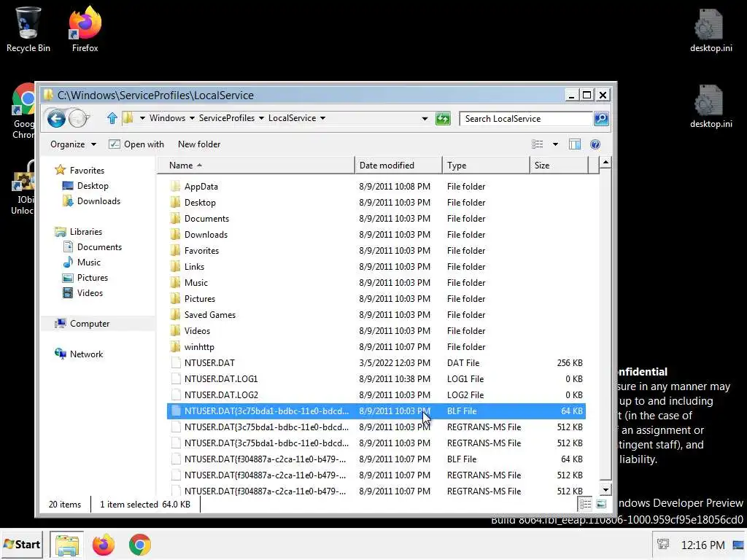Click the Start button
747x560 pixels.
22,545
